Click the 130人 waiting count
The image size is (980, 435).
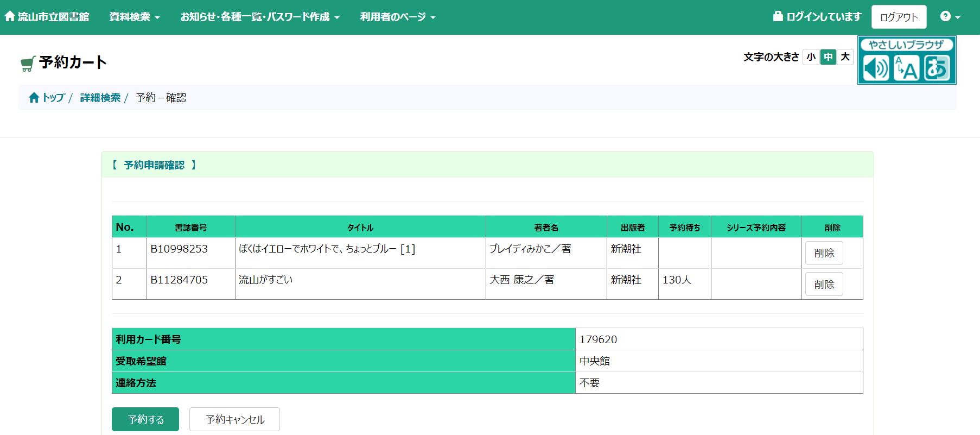coord(677,280)
